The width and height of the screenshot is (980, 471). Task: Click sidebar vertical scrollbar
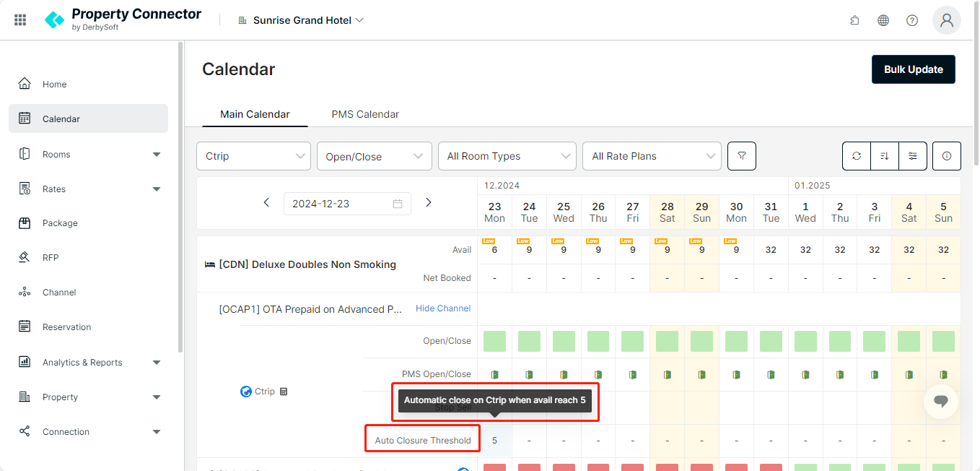180,196
